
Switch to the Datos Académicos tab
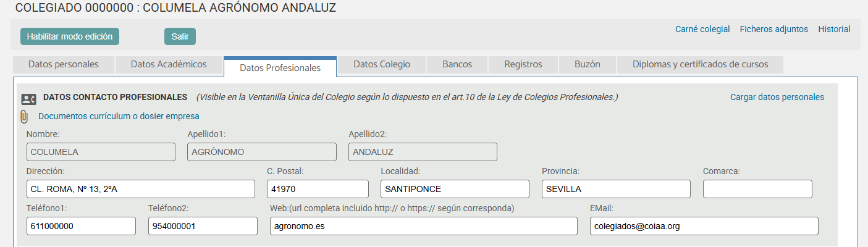tap(169, 64)
